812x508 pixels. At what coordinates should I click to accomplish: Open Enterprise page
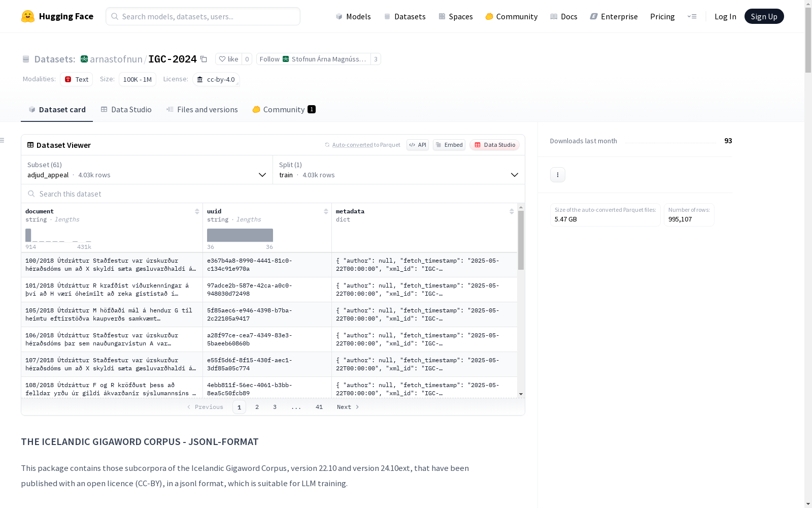coord(614,16)
